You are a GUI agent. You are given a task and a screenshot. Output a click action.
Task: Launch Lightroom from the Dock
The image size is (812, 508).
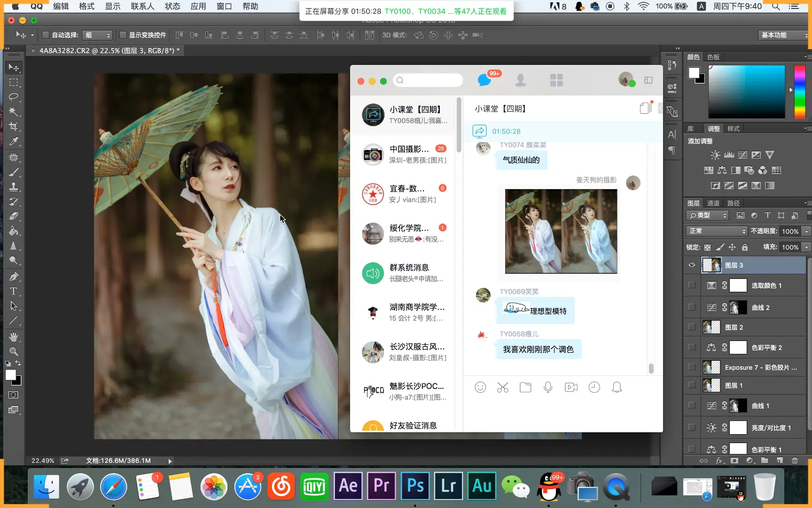(448, 485)
